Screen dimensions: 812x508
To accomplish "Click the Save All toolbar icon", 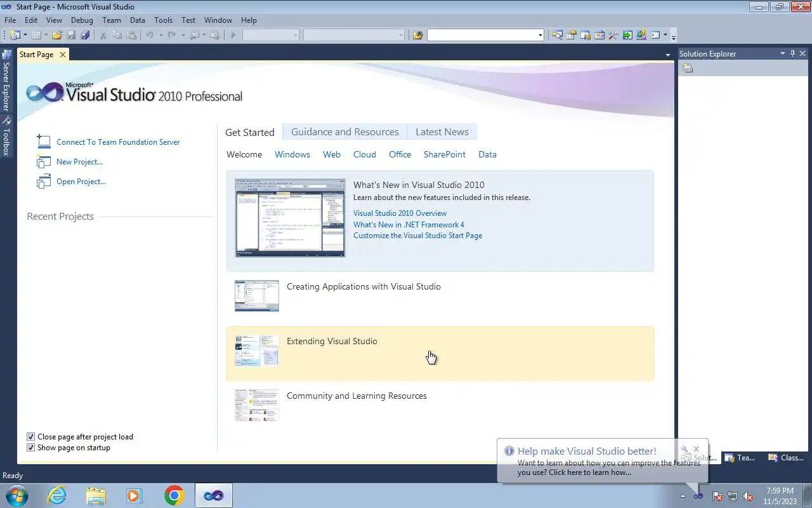I will pyautogui.click(x=85, y=35).
